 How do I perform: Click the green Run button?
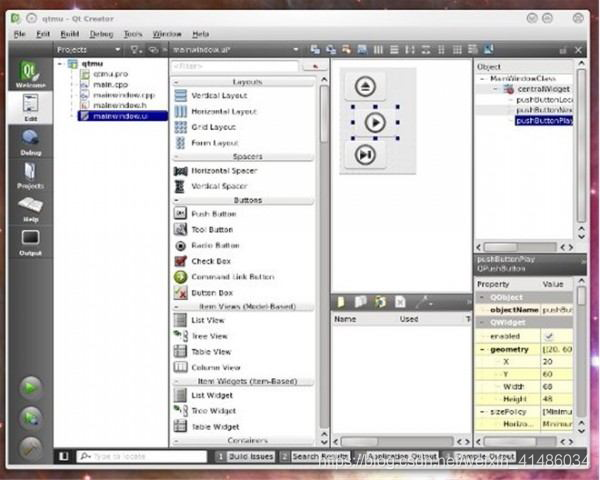click(31, 388)
